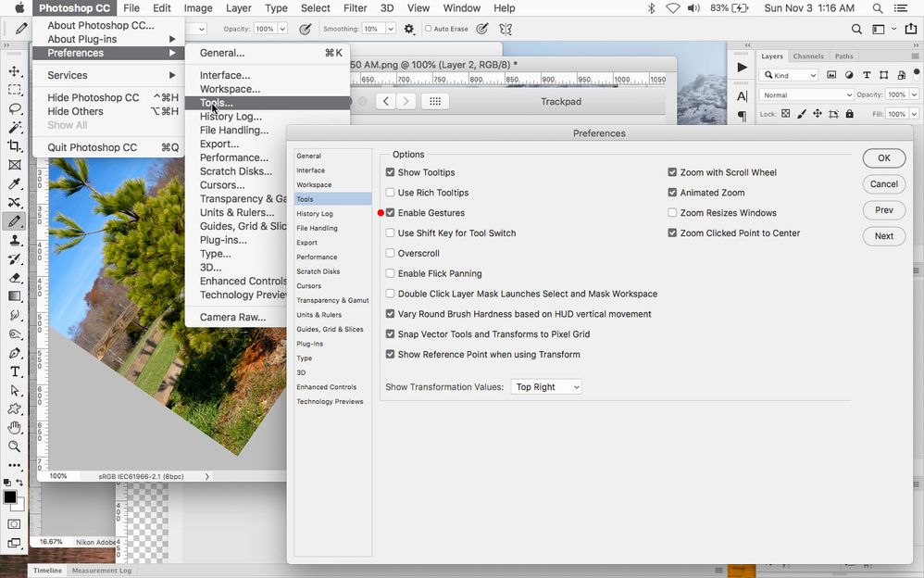Select the Hand tool
Screen dimensions: 924x578
pos(14,428)
